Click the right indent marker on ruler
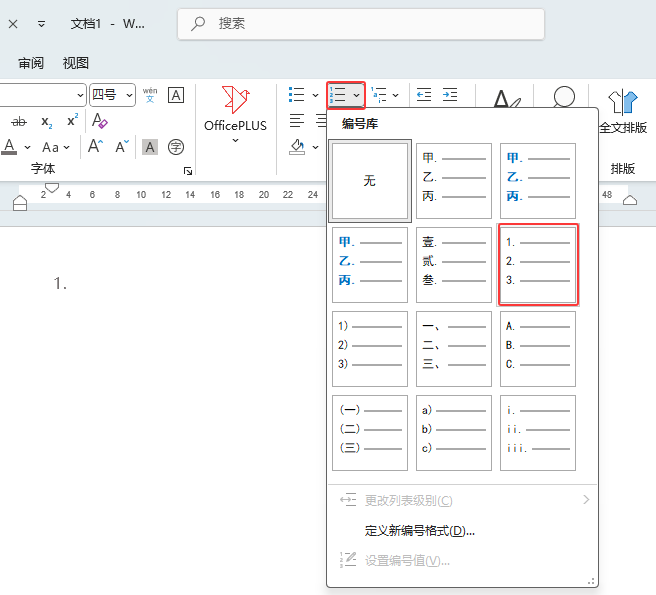 point(630,200)
